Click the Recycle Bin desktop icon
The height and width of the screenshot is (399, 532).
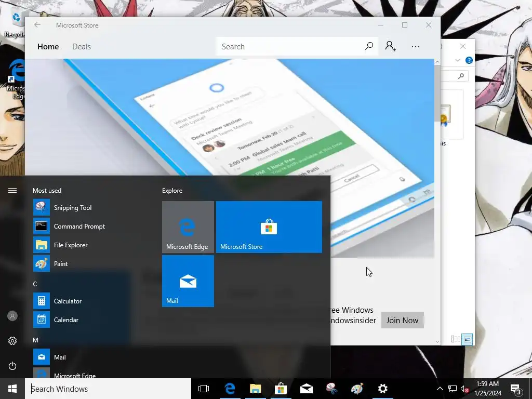15,24
